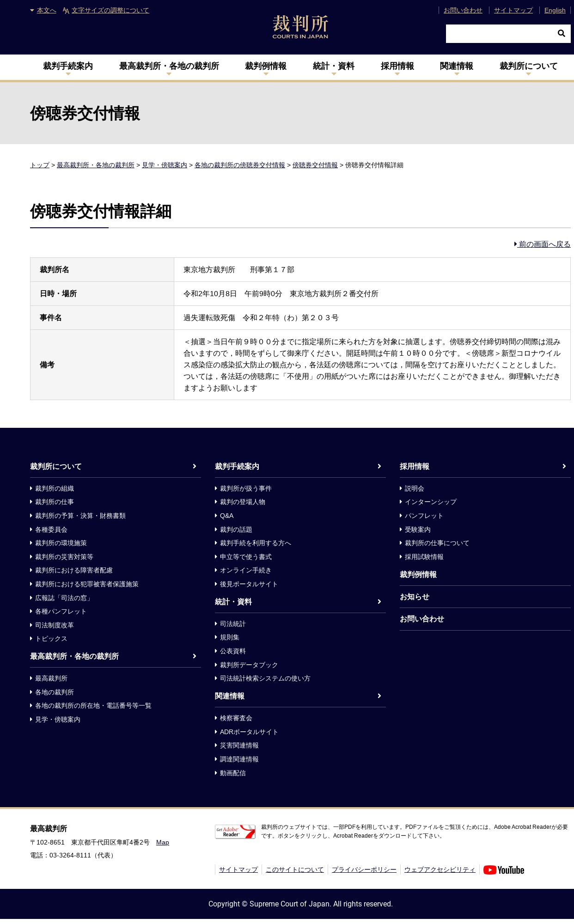
Task: Open ウェブアクセシビリティ link
Action: pos(440,869)
